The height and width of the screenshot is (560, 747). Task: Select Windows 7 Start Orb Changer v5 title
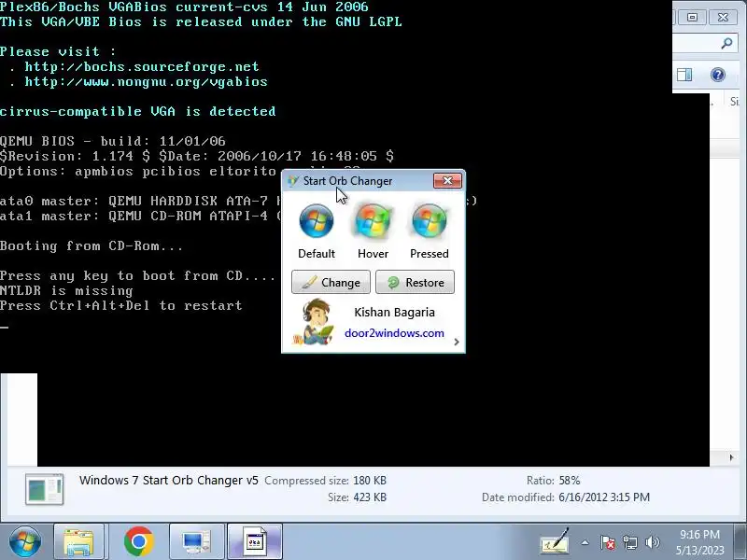[x=169, y=480]
